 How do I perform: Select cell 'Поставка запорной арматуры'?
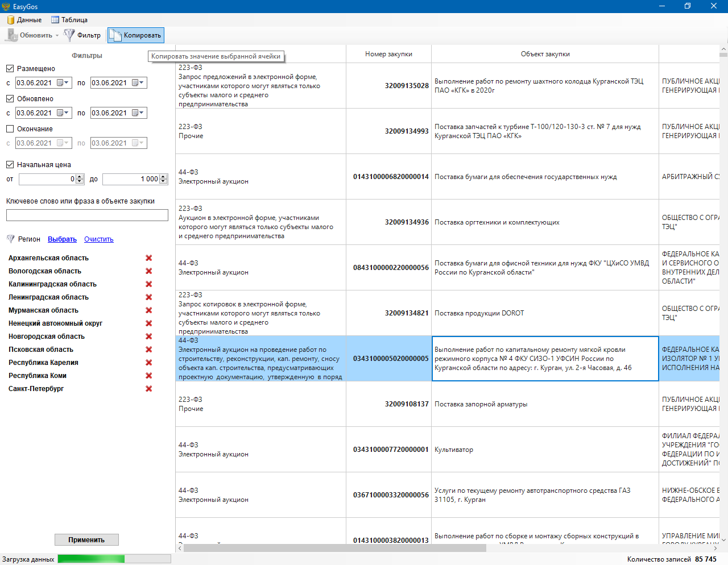(x=545, y=404)
